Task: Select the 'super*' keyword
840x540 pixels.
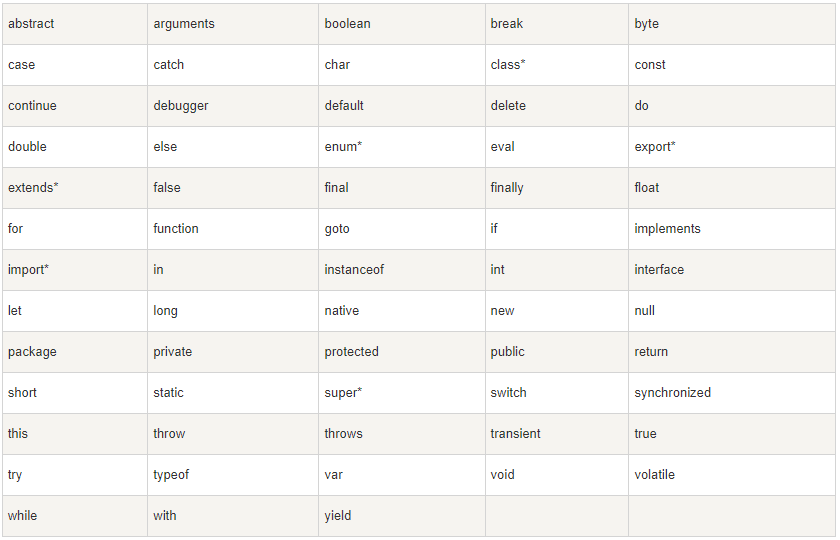Action: (x=343, y=393)
